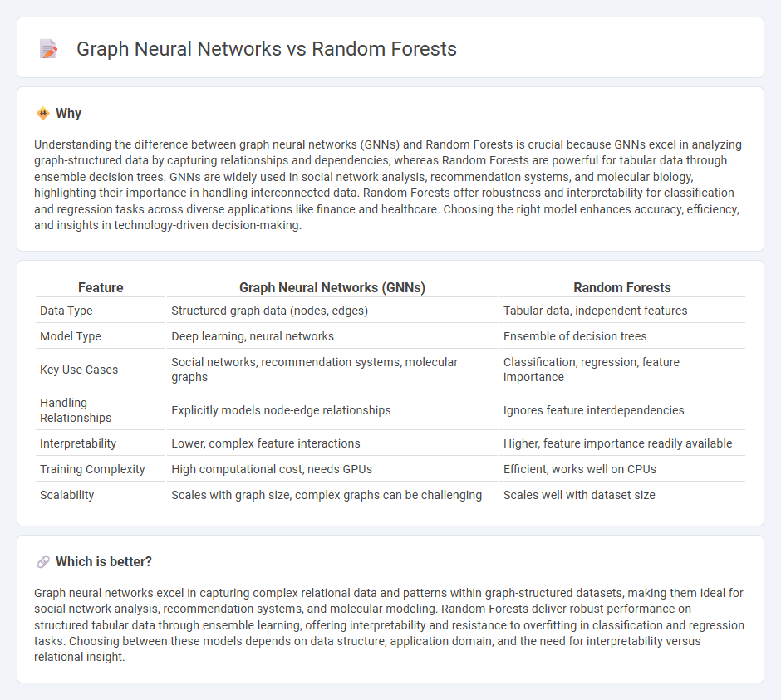
Task: Click the cell 'High computational cost, needs GPUs'
Action: pos(272,469)
